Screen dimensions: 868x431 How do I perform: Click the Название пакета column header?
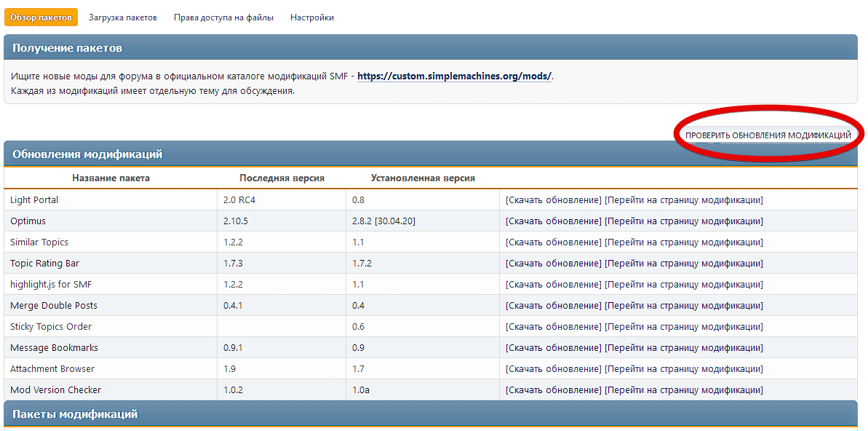[x=111, y=178]
